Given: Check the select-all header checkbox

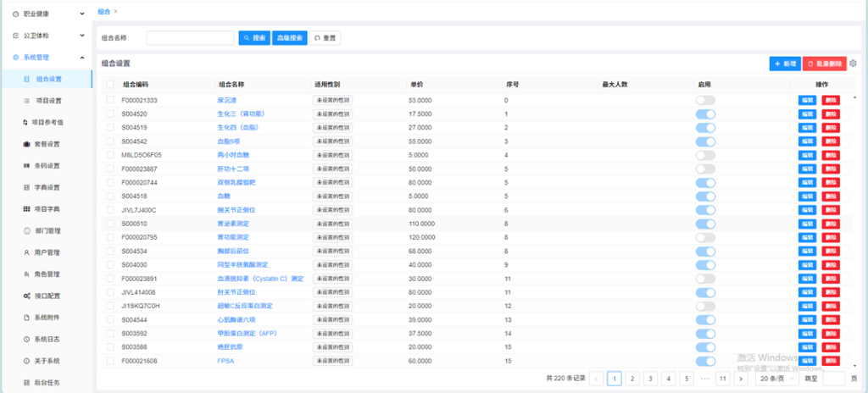Looking at the screenshot, I should (110, 85).
